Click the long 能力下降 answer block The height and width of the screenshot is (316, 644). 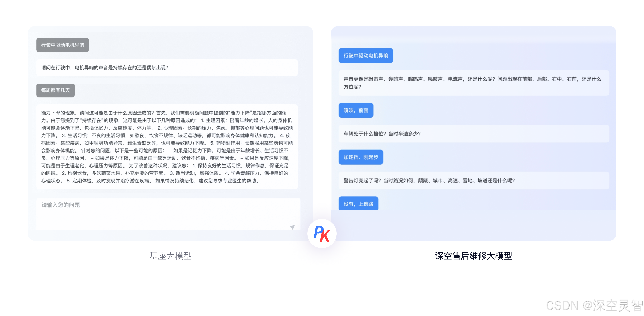pos(167,147)
